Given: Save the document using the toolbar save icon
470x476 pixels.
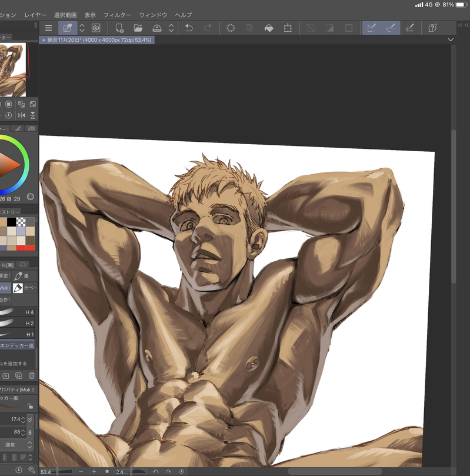Looking at the screenshot, I should pyautogui.click(x=157, y=28).
